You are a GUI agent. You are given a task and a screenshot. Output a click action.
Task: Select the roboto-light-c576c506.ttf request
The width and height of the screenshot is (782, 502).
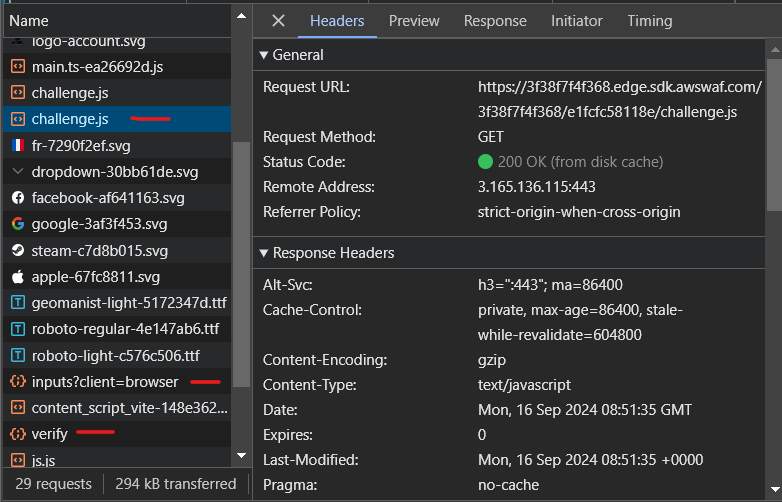pyautogui.click(x=117, y=355)
